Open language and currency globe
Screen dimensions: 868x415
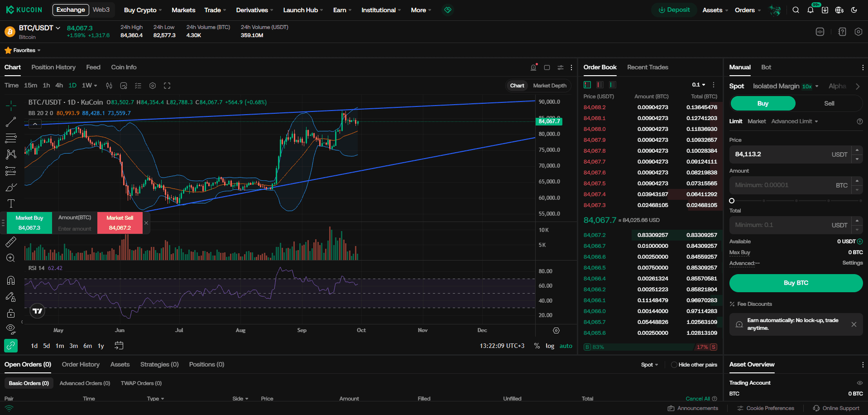click(x=839, y=10)
